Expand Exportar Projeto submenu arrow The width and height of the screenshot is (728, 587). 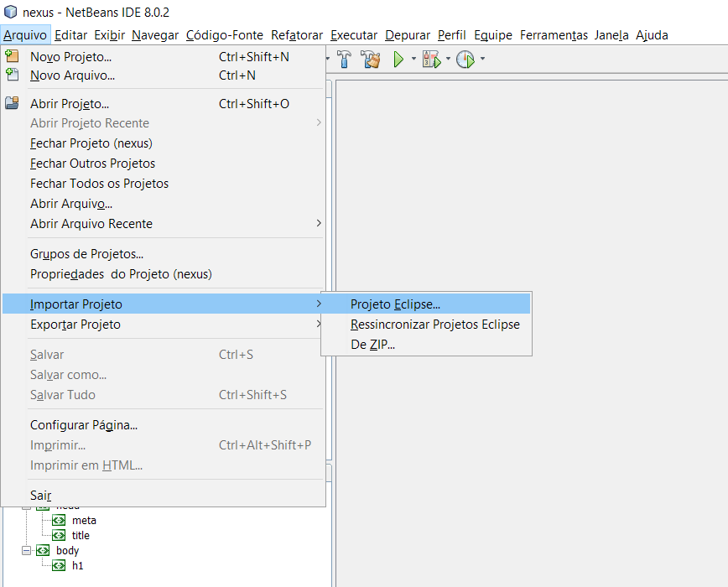tap(319, 324)
